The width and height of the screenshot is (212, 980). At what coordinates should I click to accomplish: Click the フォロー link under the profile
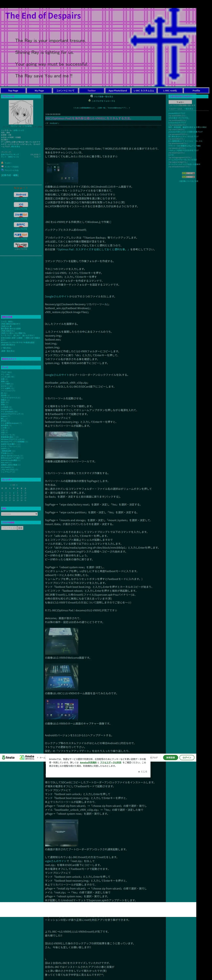point(8,163)
